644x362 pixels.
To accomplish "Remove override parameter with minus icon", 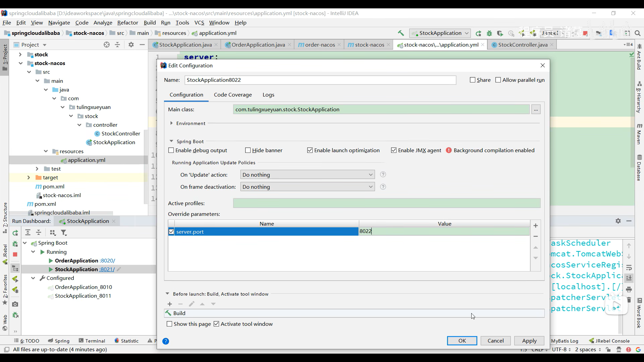I will (x=536, y=236).
